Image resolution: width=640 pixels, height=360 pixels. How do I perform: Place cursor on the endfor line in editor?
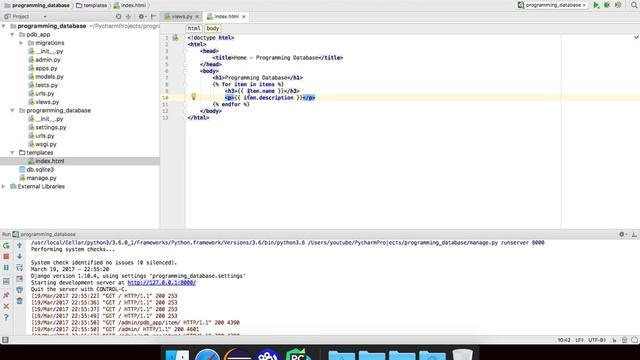click(231, 104)
